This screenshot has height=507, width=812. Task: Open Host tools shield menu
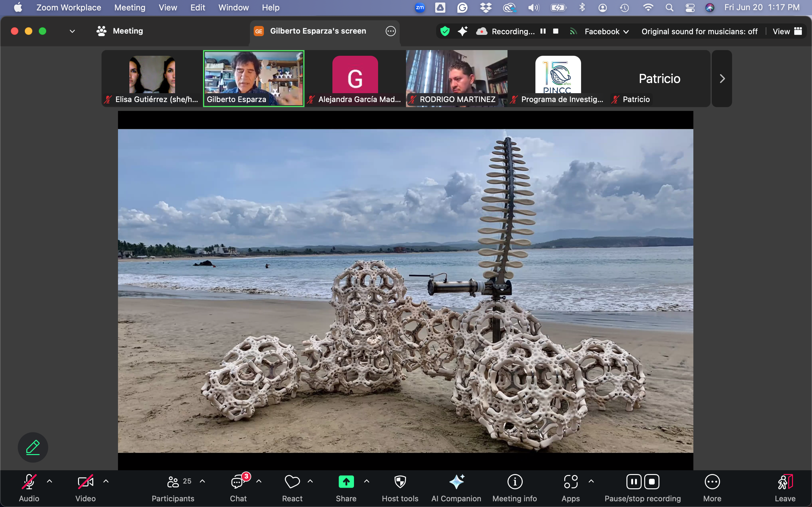(400, 482)
